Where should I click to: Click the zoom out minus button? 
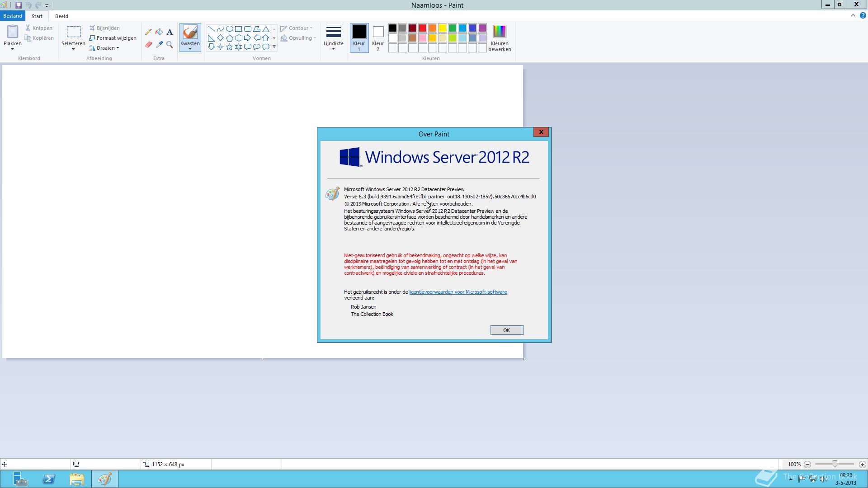click(807, 465)
